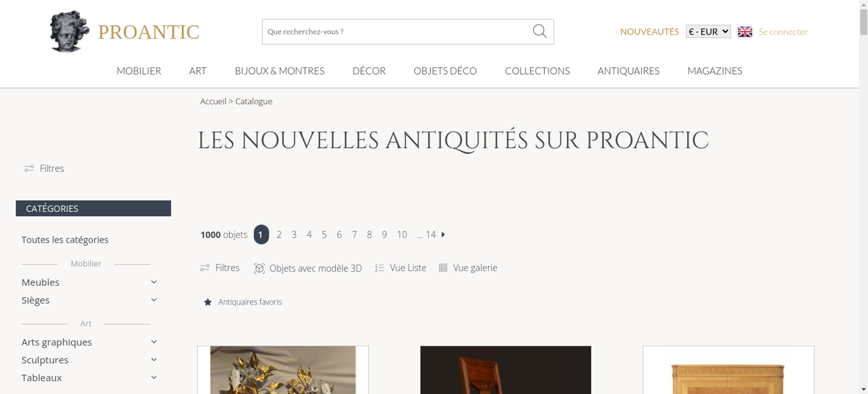Viewport: 868px width, 394px height.
Task: Open the MOBILIER menu
Action: tap(139, 71)
